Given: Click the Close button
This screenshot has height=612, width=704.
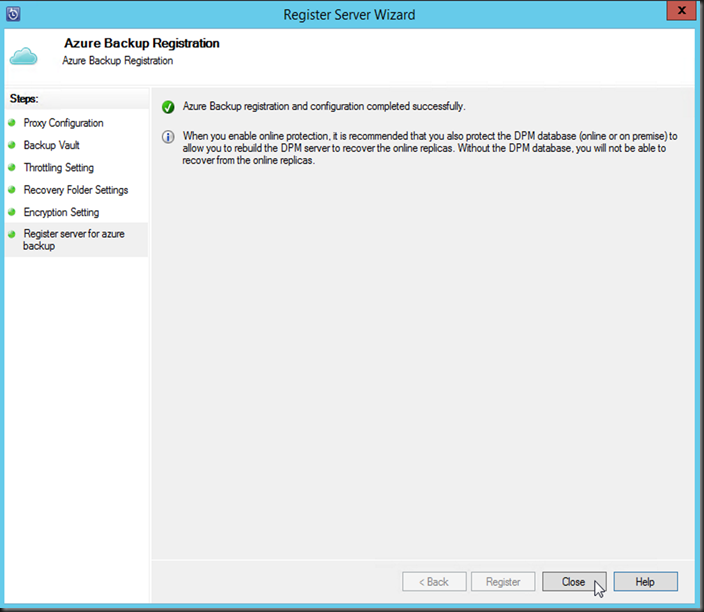Looking at the screenshot, I should click(574, 581).
